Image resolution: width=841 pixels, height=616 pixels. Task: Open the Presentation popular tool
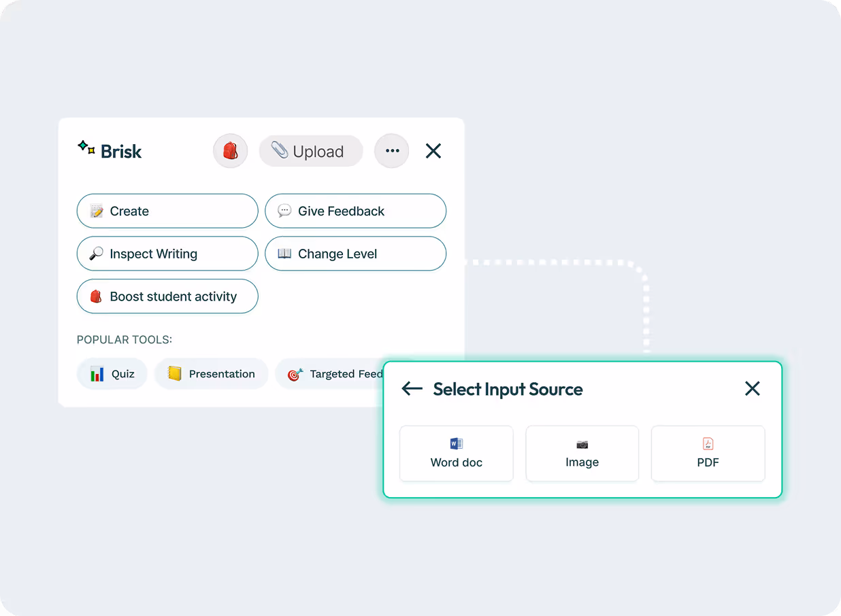coord(212,374)
